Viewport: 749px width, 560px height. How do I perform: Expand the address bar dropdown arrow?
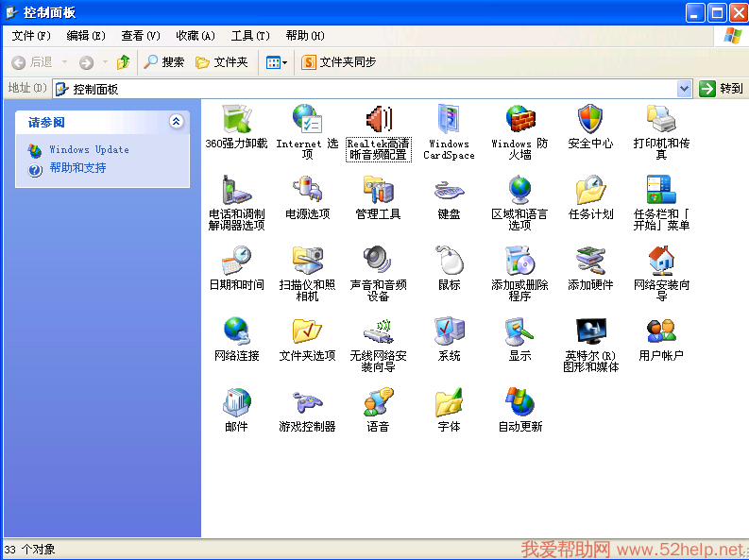tap(684, 88)
